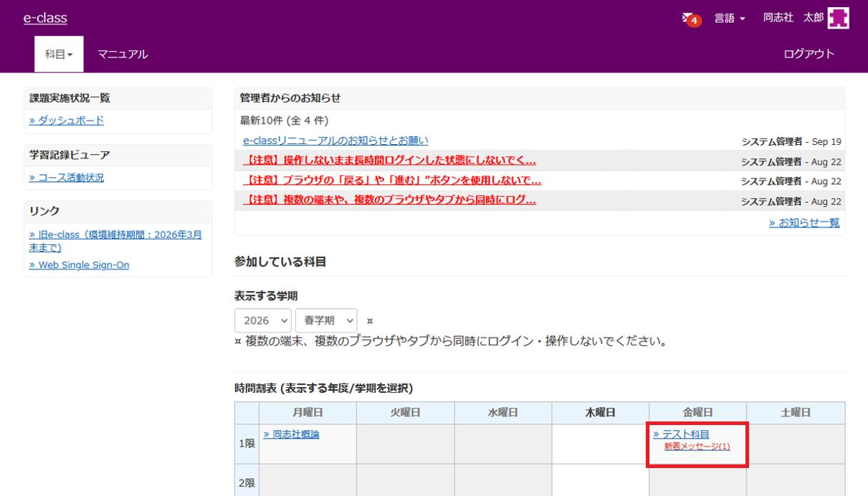
Task: Open e-classリニューアルのお知らせとお願い notice
Action: point(335,140)
